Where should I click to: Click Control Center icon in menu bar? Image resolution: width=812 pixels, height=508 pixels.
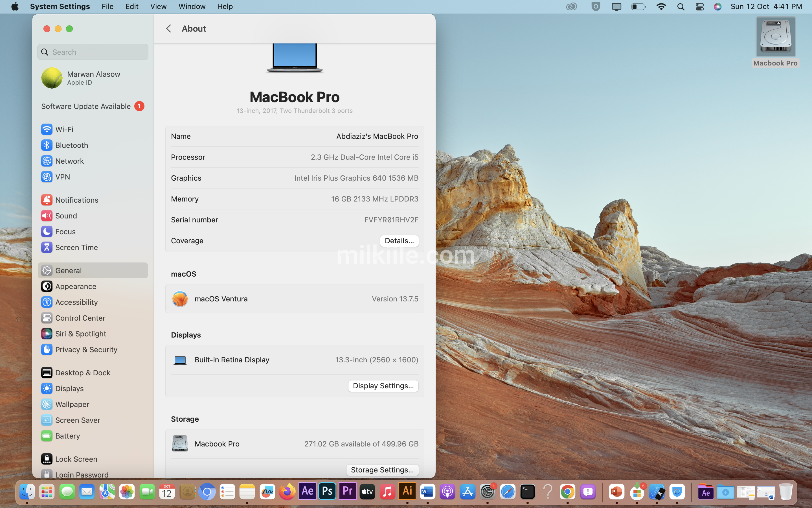[x=699, y=7]
